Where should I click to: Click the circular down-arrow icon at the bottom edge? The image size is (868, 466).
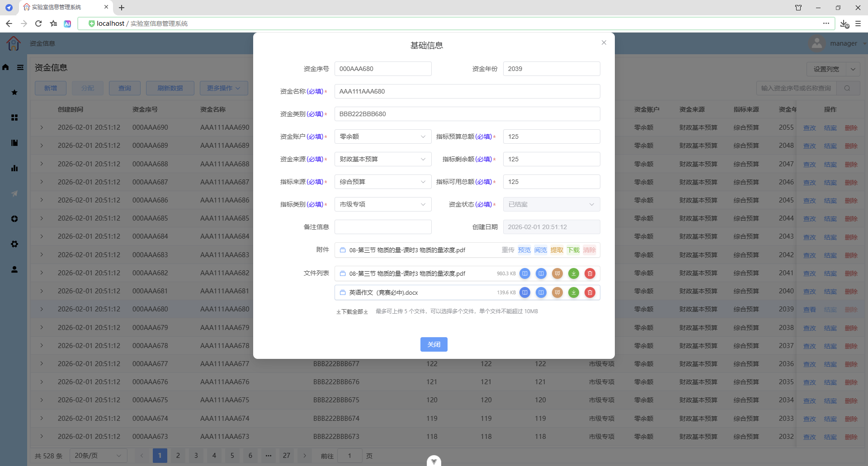click(x=434, y=461)
